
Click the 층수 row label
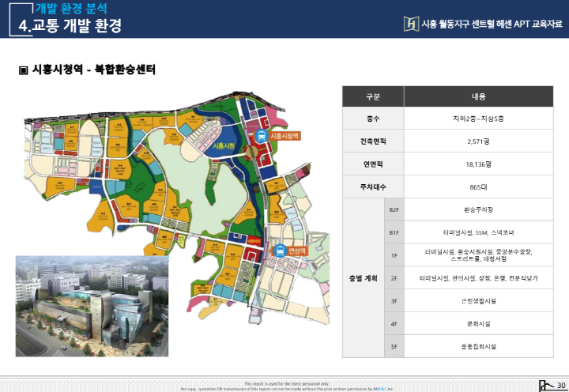[373, 119]
